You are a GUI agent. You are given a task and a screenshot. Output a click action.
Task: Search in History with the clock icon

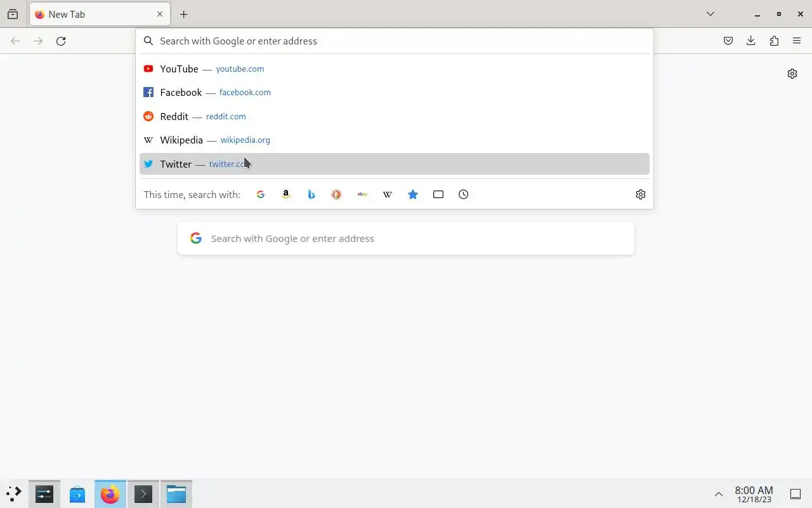(464, 194)
